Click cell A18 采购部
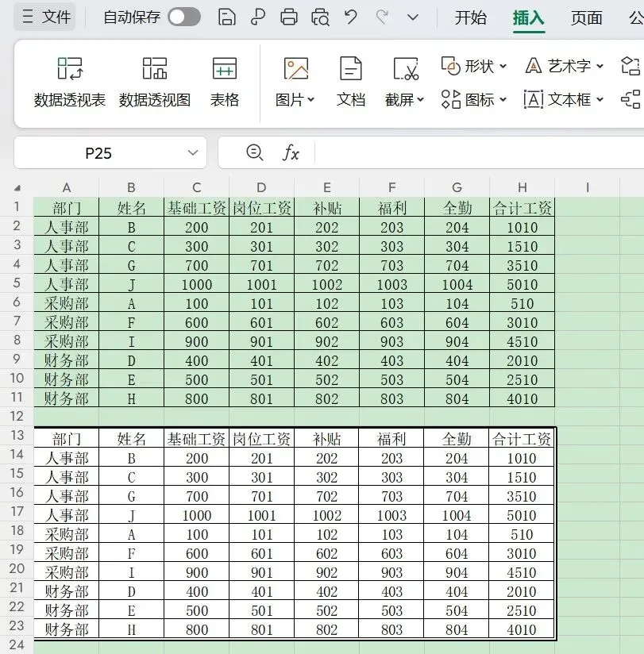This screenshot has width=644, height=654. 67,534
